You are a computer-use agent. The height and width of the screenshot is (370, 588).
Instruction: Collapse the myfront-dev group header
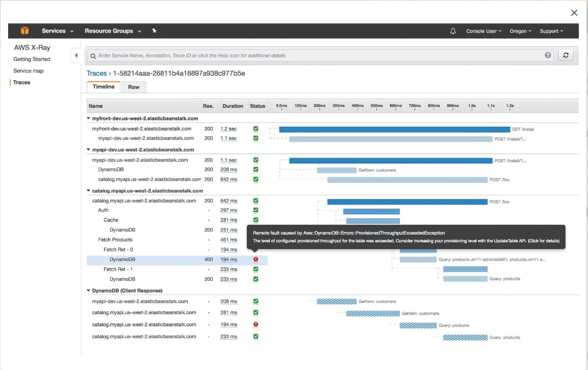click(x=89, y=118)
